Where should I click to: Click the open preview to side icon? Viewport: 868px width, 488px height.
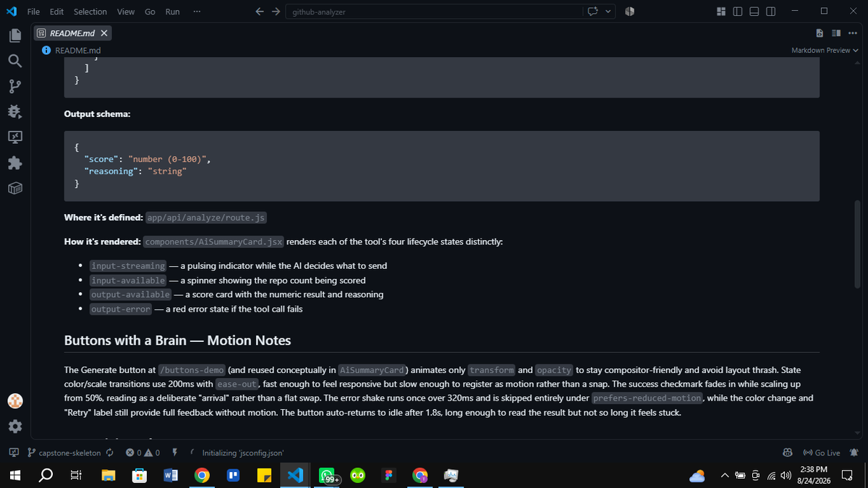tap(836, 33)
